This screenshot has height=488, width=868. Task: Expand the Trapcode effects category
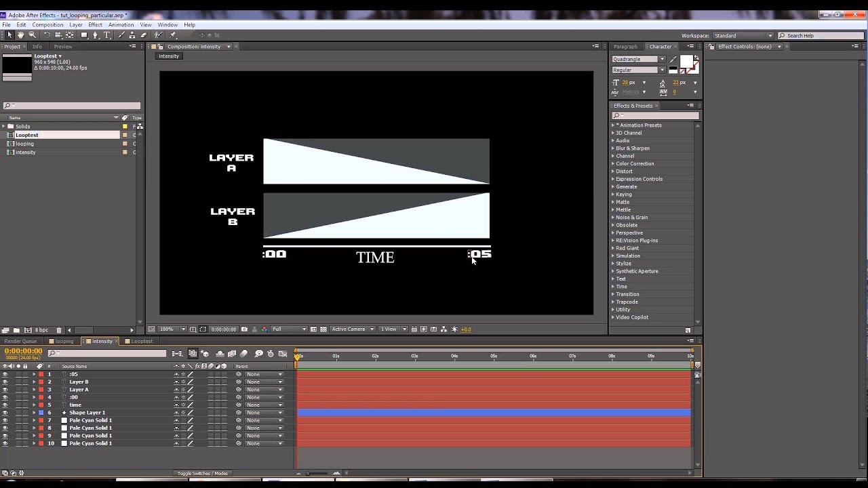click(x=613, y=302)
